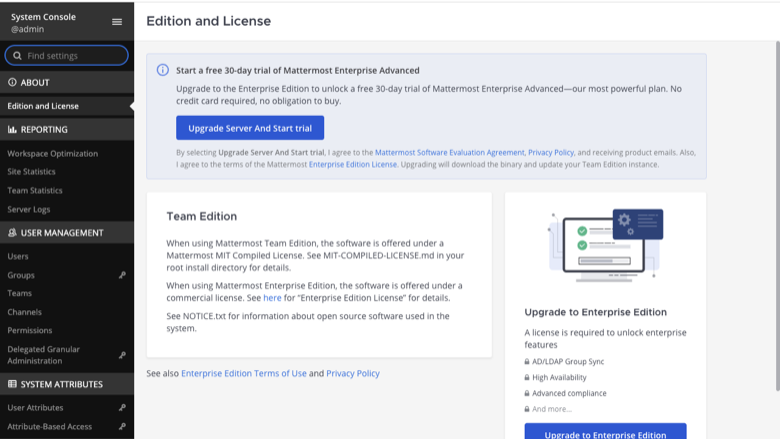Click the lock icon beside AD/LDAP Group Sync

527,361
